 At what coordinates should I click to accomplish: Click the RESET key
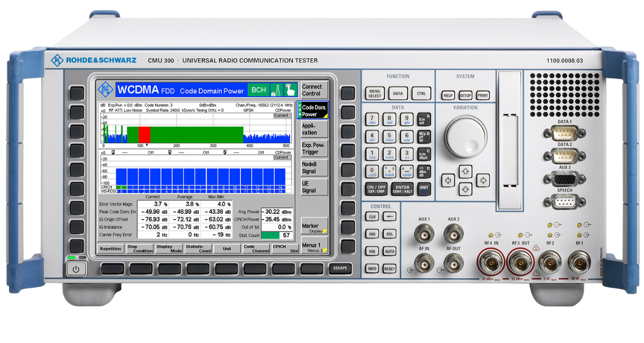pos(389,269)
